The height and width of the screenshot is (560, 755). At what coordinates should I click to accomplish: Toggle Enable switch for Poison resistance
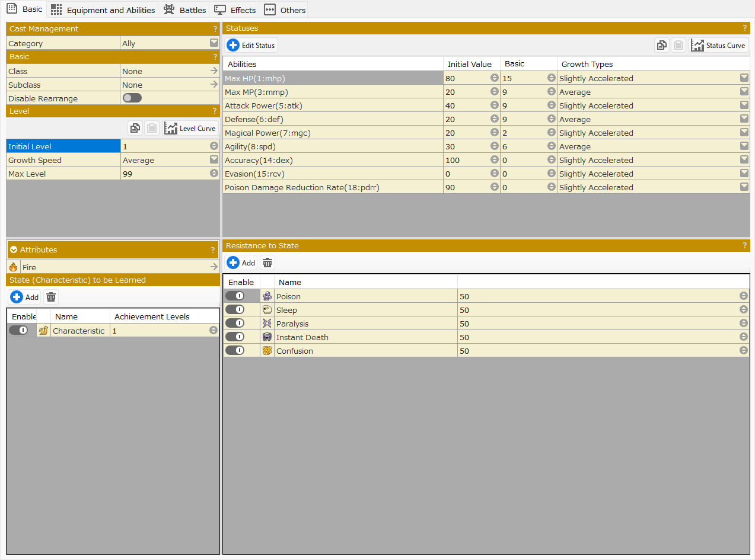pos(235,296)
